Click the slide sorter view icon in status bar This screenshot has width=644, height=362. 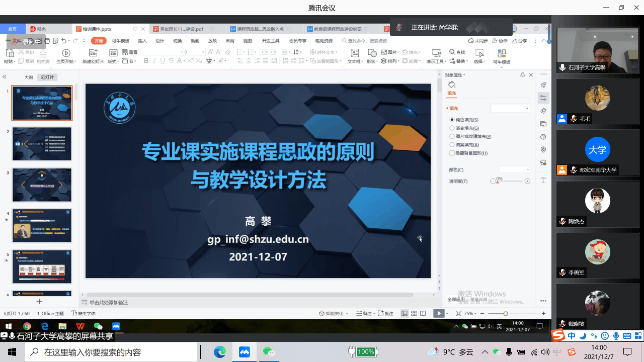point(414,313)
